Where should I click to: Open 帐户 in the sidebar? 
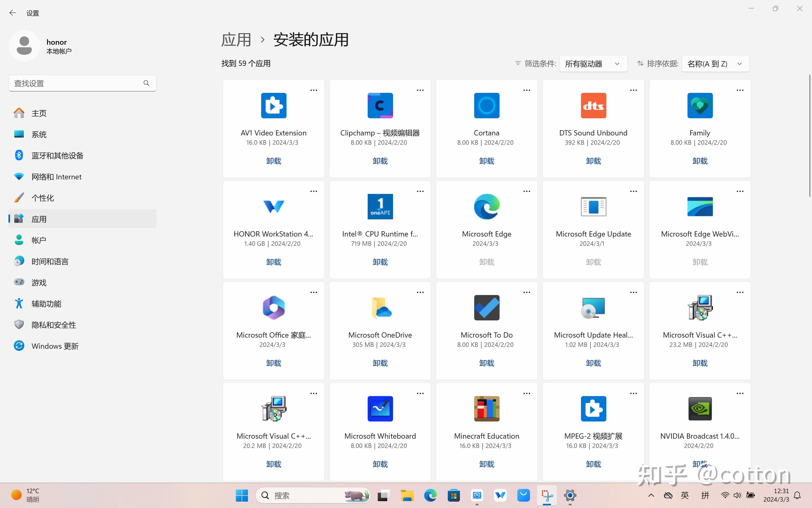pyautogui.click(x=82, y=240)
